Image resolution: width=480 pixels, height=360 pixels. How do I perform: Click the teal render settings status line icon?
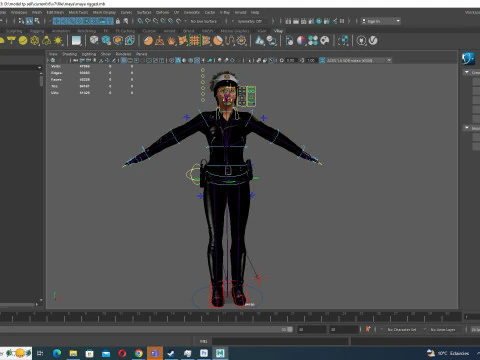[x=319, y=21]
